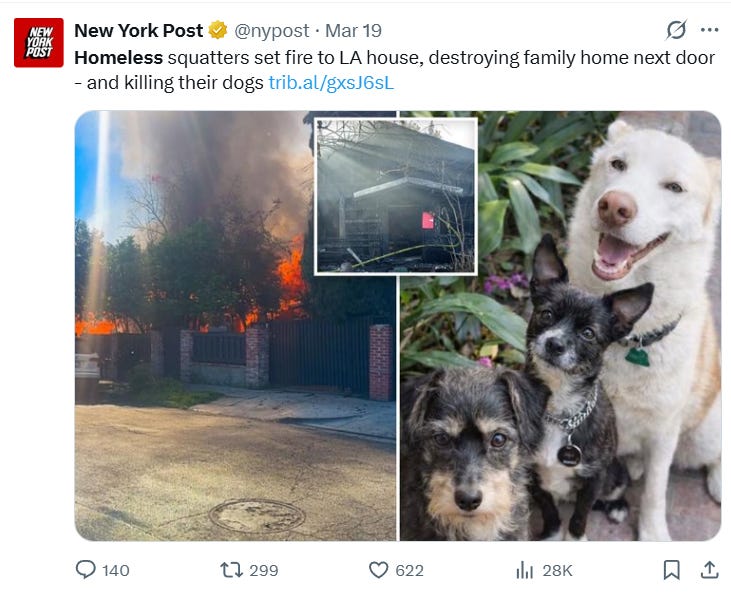Open the three-dot more options menu

[x=709, y=30]
